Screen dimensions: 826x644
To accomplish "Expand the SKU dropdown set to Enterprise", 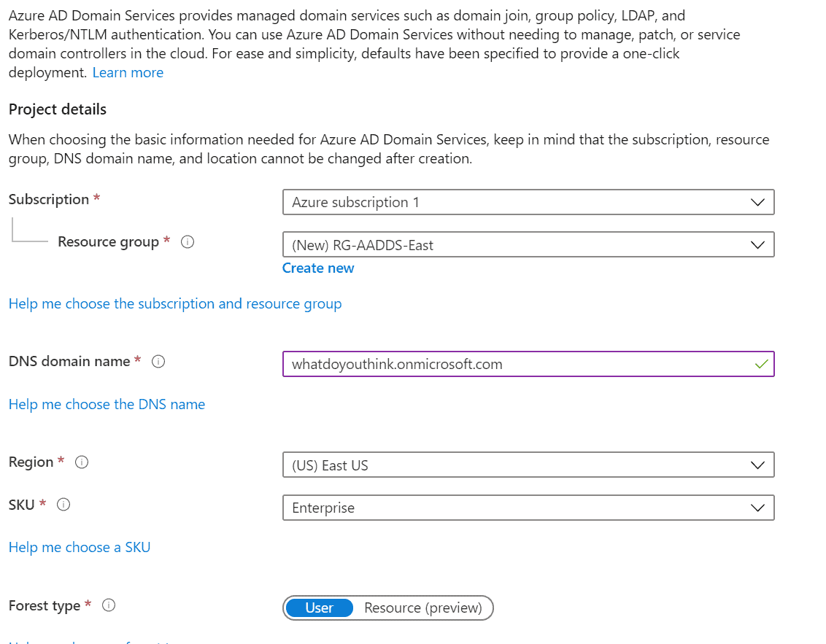I will click(528, 508).
